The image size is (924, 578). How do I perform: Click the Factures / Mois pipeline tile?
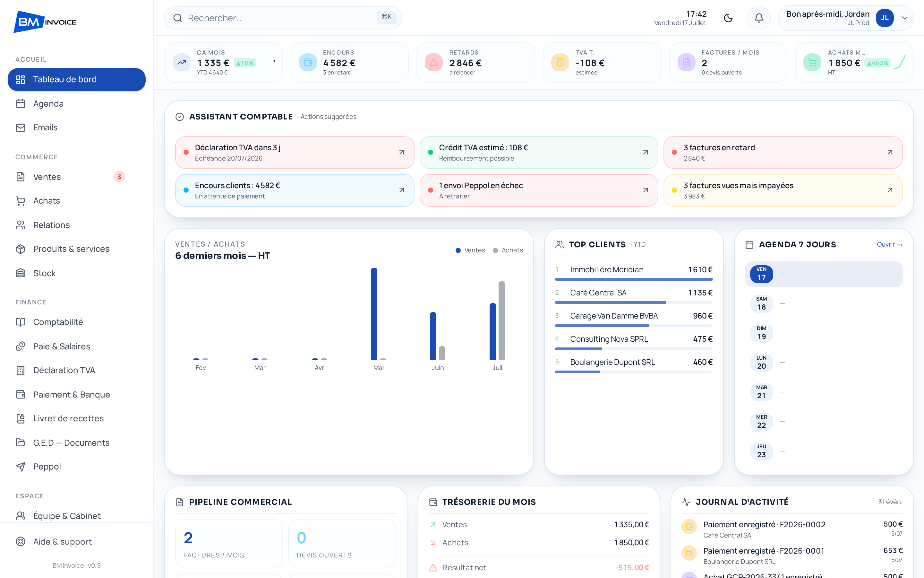coord(229,543)
